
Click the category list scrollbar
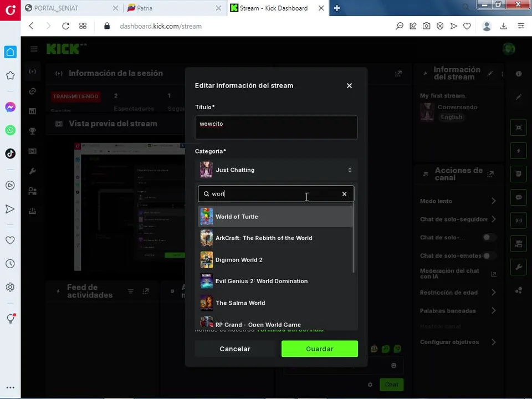click(354, 238)
